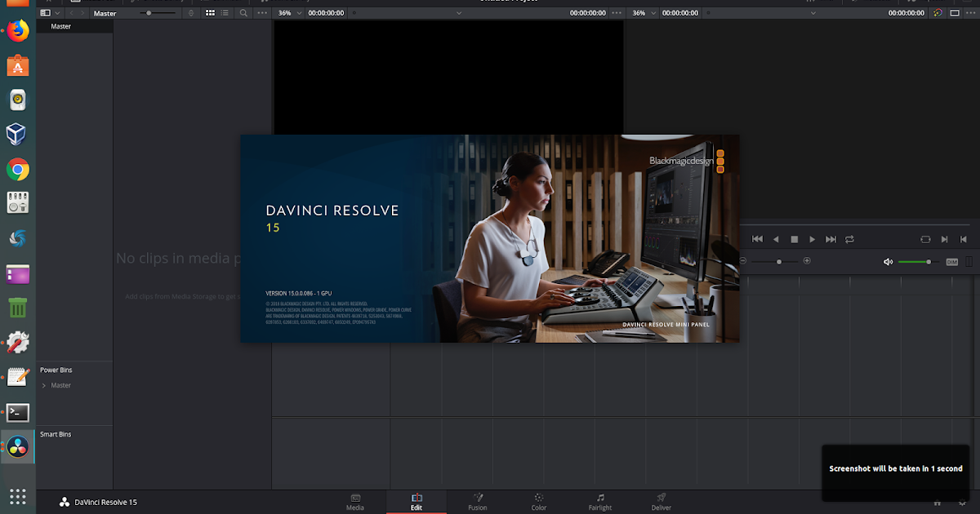Viewport: 980px width, 514px height.
Task: Enable the resolve color management indicator icon
Action: point(937,13)
